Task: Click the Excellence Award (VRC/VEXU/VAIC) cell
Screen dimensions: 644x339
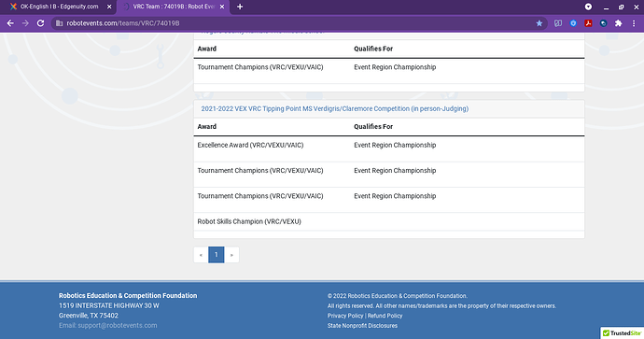Action: pos(250,145)
